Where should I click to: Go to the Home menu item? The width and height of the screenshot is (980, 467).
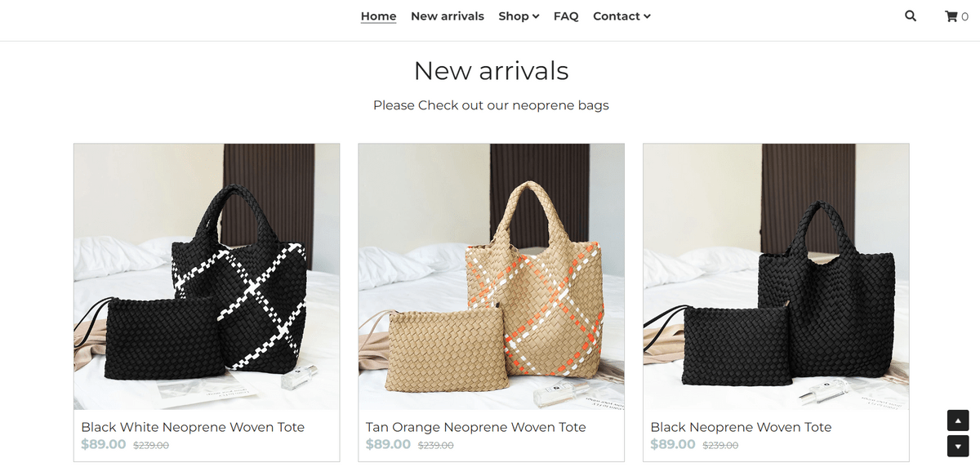[x=378, y=16]
